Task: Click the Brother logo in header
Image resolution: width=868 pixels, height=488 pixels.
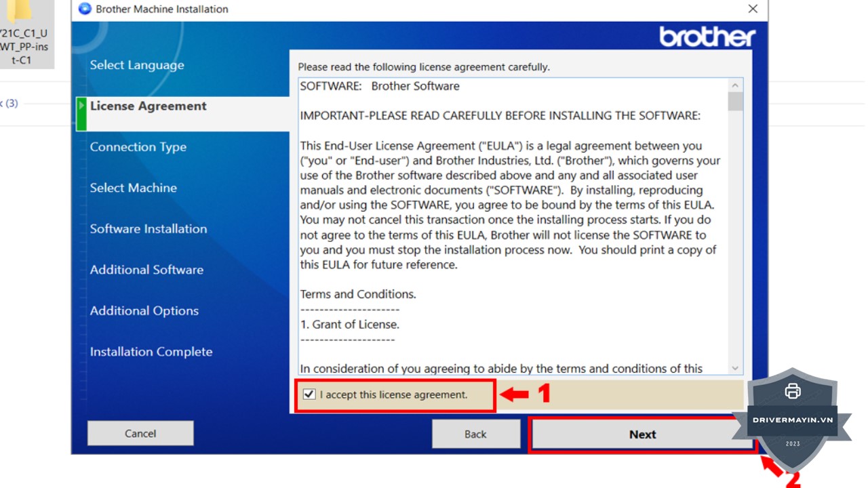Action: pyautogui.click(x=707, y=37)
